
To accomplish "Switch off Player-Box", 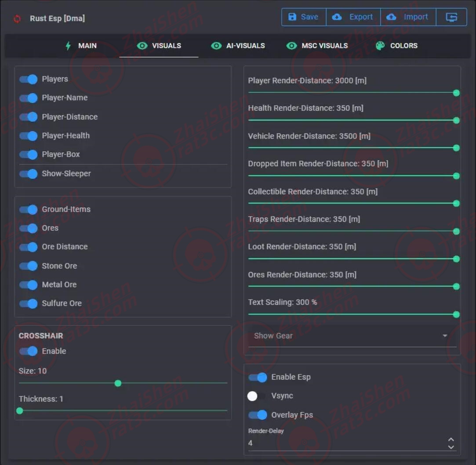I will click(x=29, y=155).
